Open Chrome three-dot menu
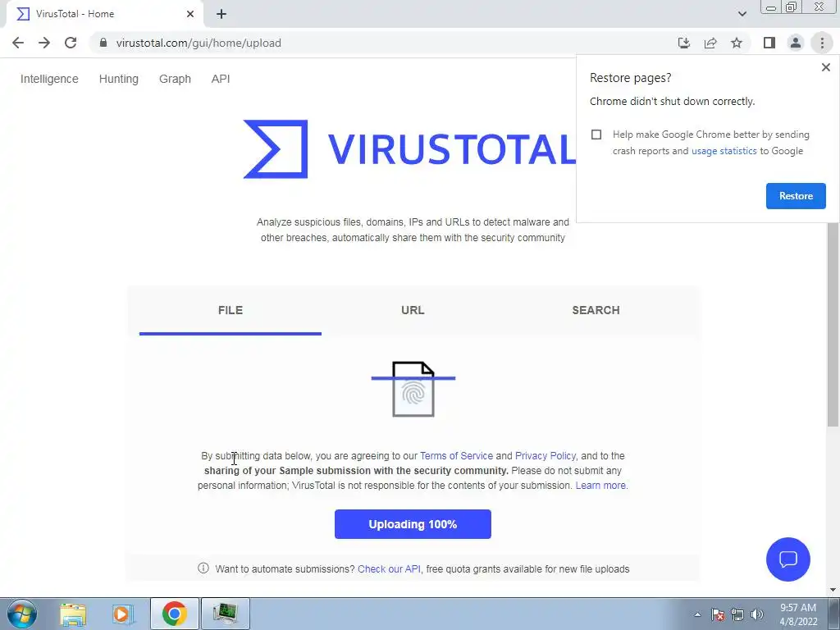 point(822,43)
